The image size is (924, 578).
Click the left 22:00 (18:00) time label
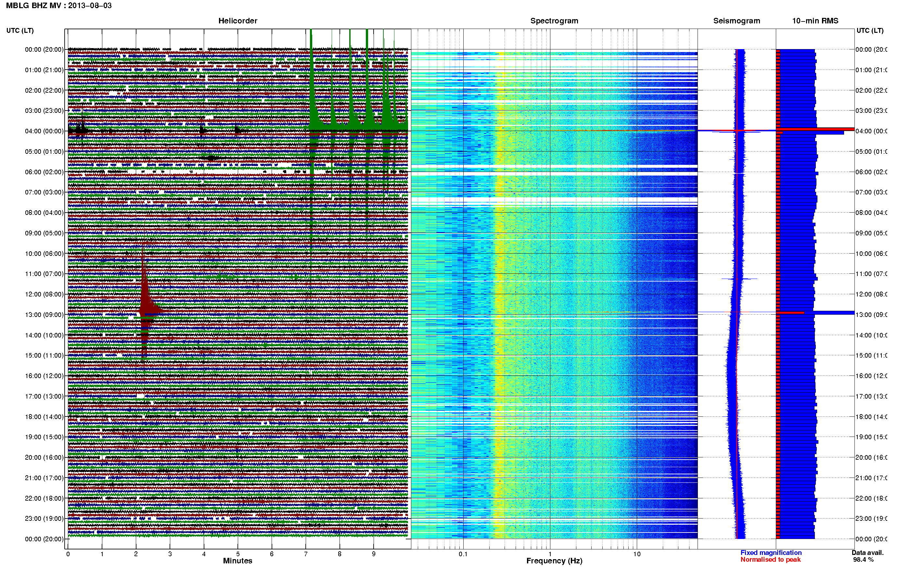click(44, 498)
